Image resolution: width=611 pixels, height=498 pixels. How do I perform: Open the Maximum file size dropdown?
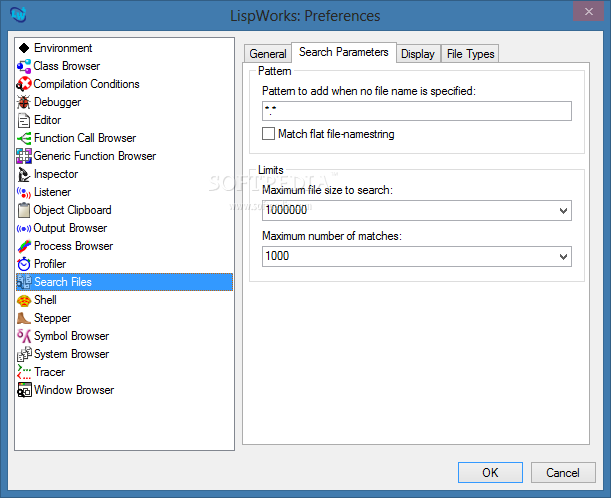[563, 211]
